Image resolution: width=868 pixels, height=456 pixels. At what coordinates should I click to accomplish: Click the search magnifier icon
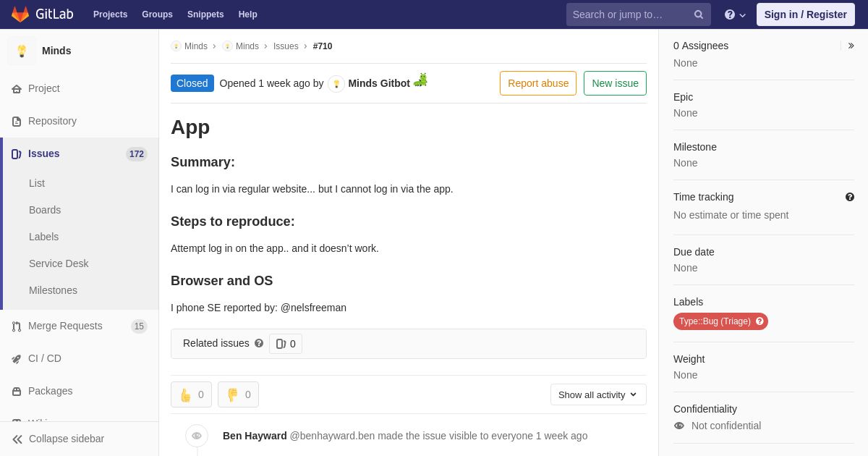(x=698, y=14)
